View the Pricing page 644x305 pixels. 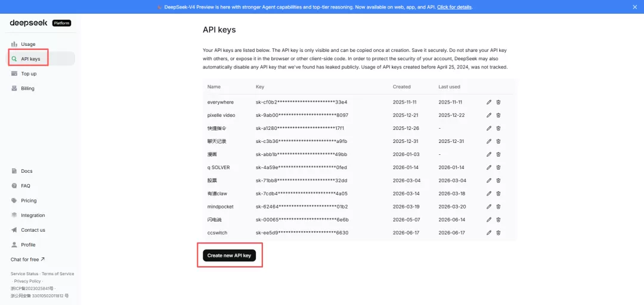click(41, 201)
